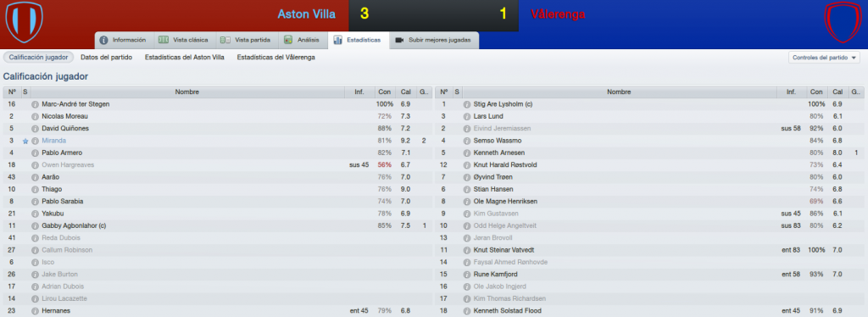This screenshot has width=868, height=317.
Task: Open the Controles del partido dropdown
Action: (824, 58)
